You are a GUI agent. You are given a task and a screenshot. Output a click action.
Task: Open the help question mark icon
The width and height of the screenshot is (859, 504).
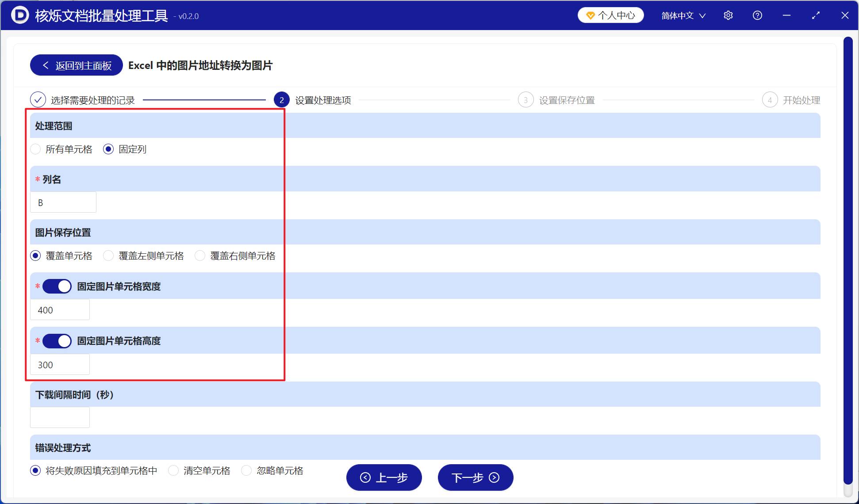click(x=757, y=15)
